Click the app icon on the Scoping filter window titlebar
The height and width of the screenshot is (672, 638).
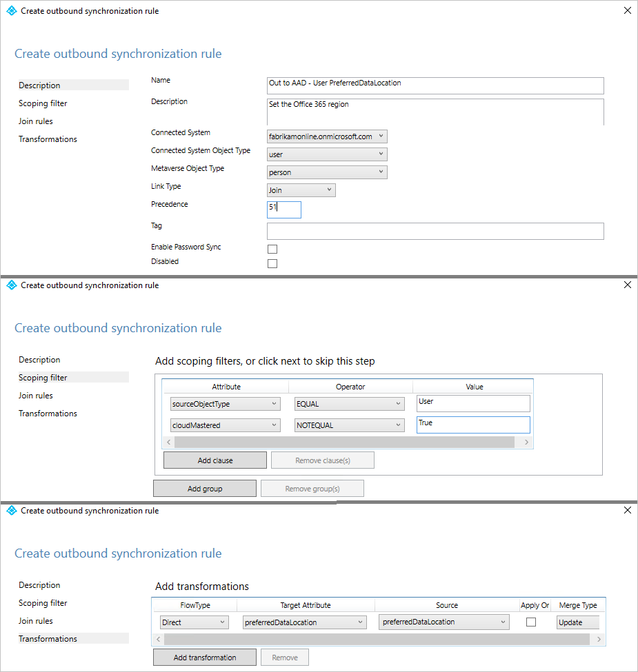tap(11, 285)
